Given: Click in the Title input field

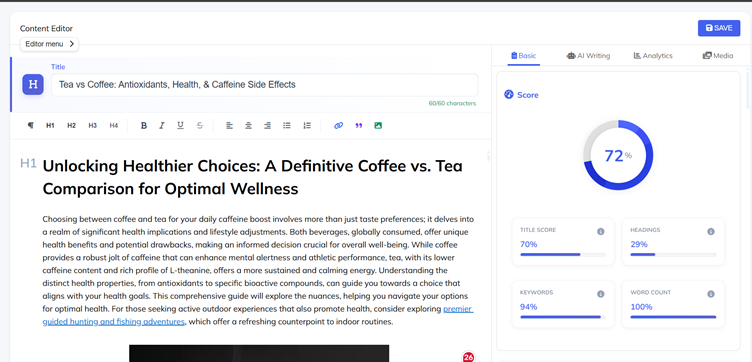Looking at the screenshot, I should pyautogui.click(x=265, y=85).
